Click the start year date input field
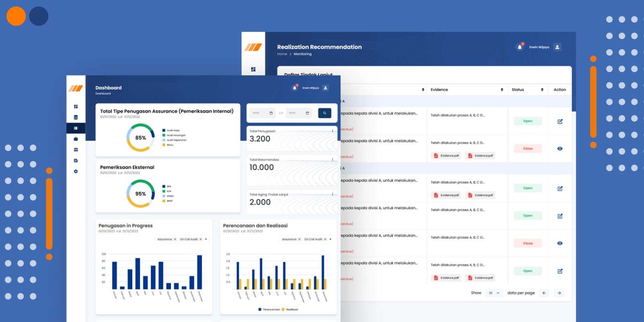This screenshot has width=644, height=322. coord(262,113)
